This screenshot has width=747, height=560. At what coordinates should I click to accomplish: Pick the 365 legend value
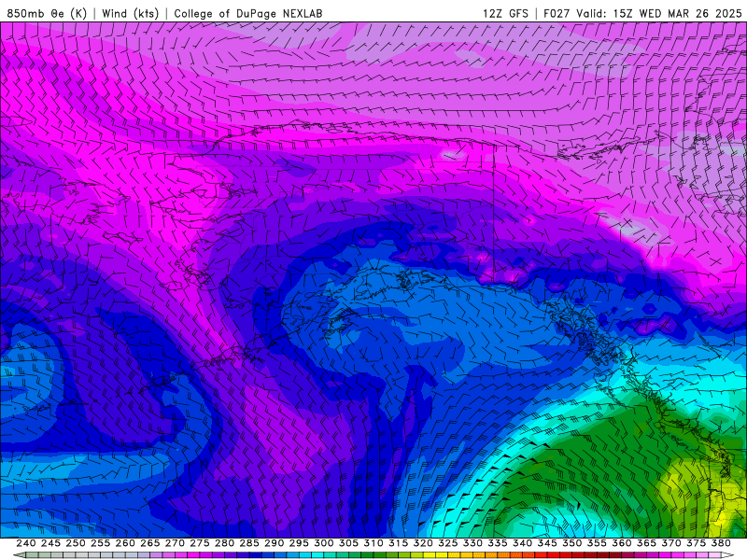pyautogui.click(x=646, y=543)
